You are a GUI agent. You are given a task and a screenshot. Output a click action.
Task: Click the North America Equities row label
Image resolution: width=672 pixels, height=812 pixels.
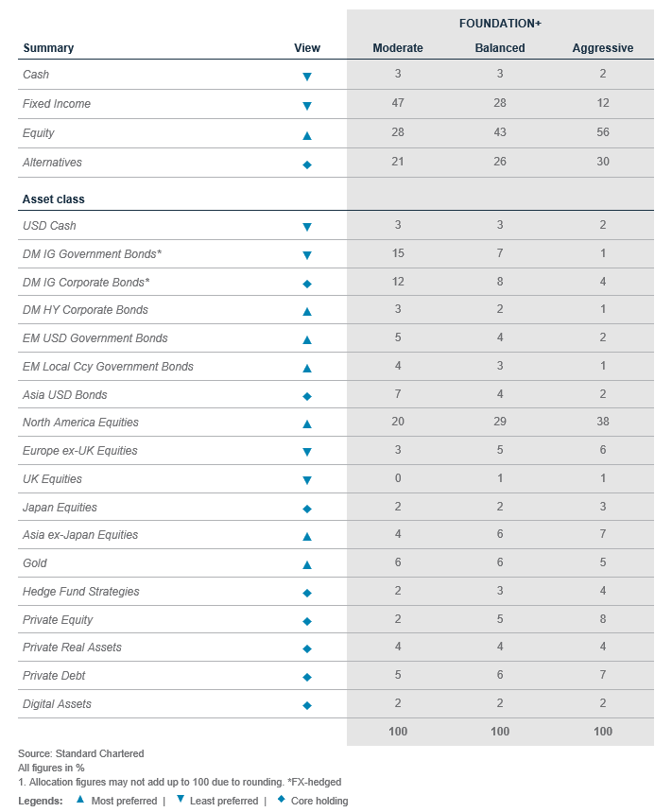click(80, 423)
